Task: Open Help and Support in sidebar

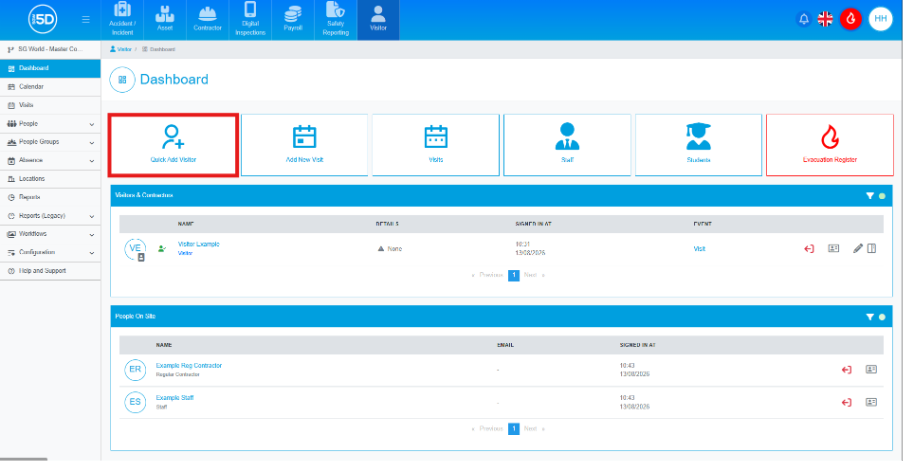Action: (50, 271)
